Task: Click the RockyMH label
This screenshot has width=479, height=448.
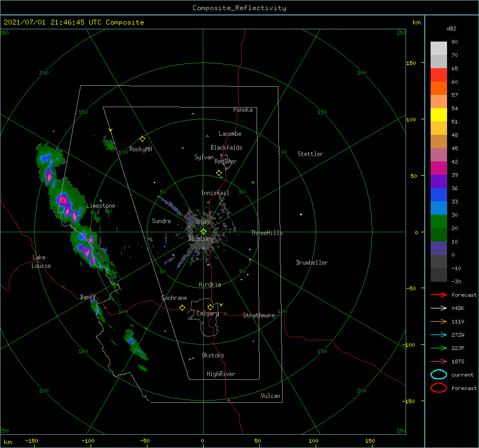Action: pyautogui.click(x=141, y=149)
